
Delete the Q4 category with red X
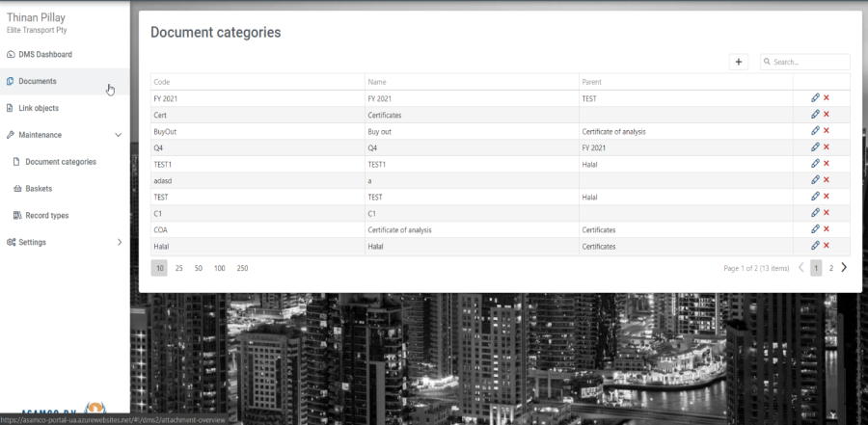point(827,147)
